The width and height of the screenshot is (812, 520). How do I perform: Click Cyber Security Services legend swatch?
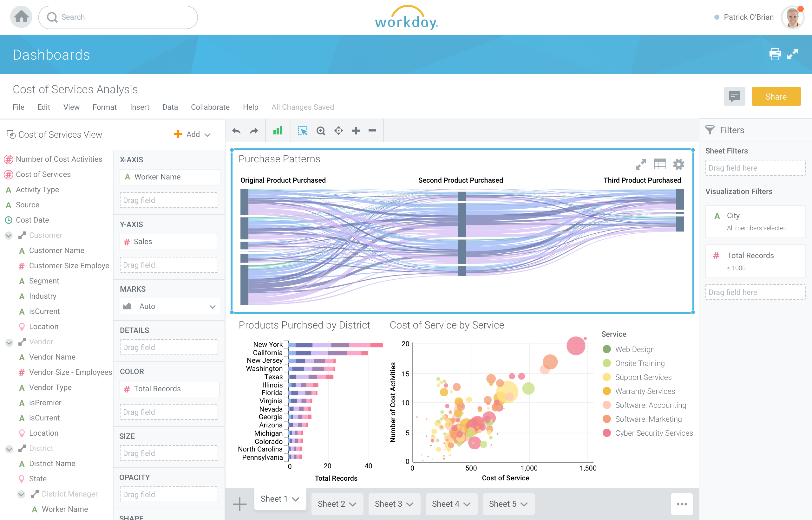point(607,433)
